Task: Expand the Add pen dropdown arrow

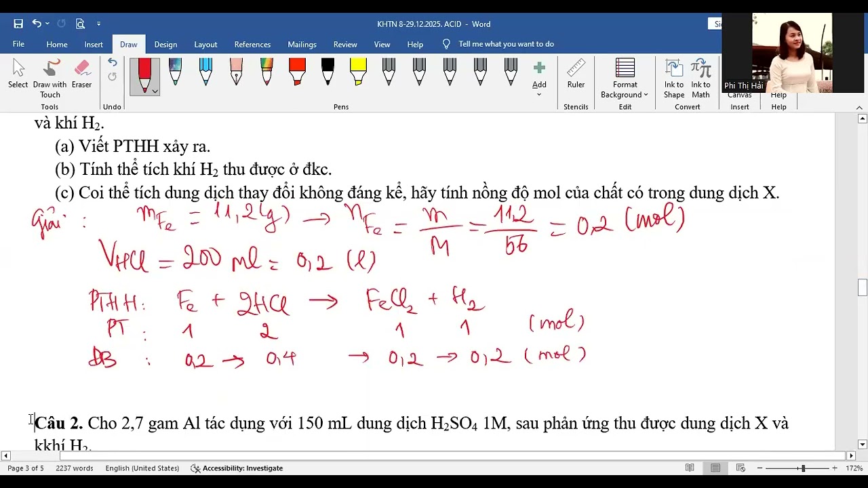Action: (539, 94)
